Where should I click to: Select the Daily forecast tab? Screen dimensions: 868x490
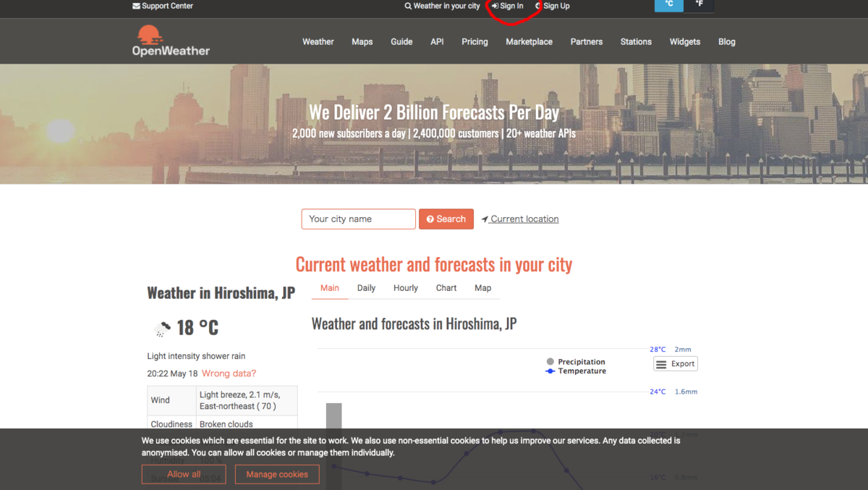366,288
